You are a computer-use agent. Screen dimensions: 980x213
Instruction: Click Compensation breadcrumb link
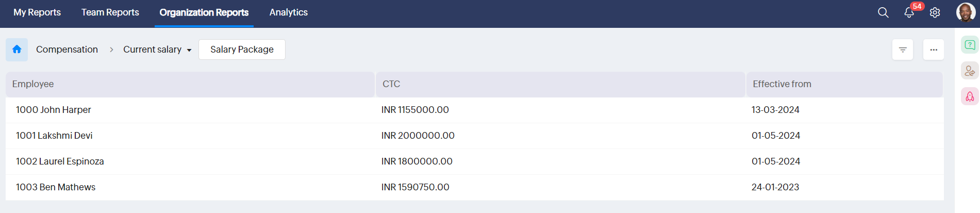67,50
